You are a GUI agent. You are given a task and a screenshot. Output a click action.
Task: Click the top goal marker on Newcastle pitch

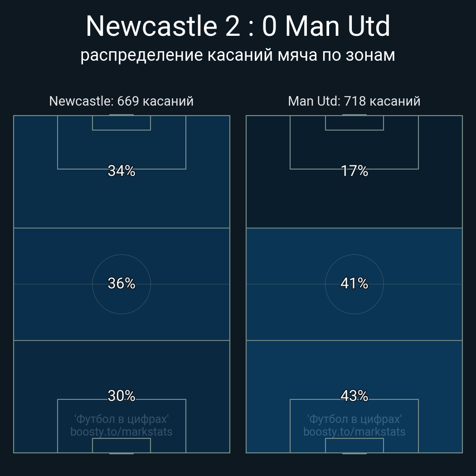click(x=121, y=115)
